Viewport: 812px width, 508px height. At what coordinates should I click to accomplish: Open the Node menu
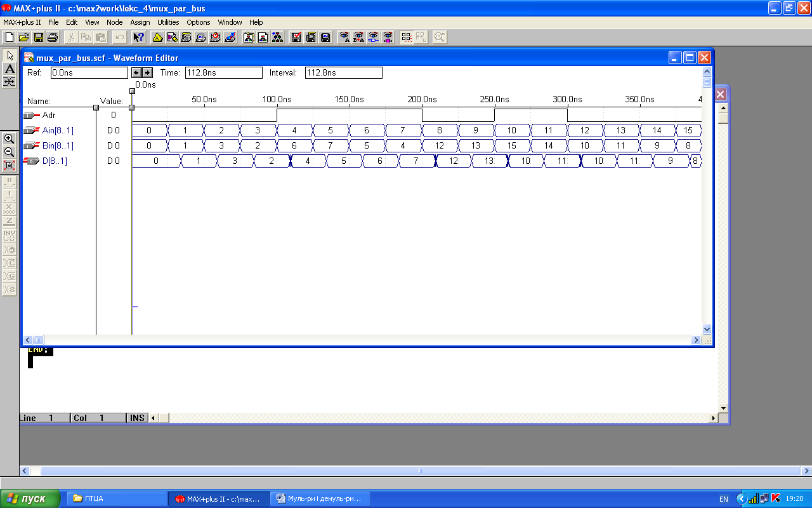tap(115, 22)
